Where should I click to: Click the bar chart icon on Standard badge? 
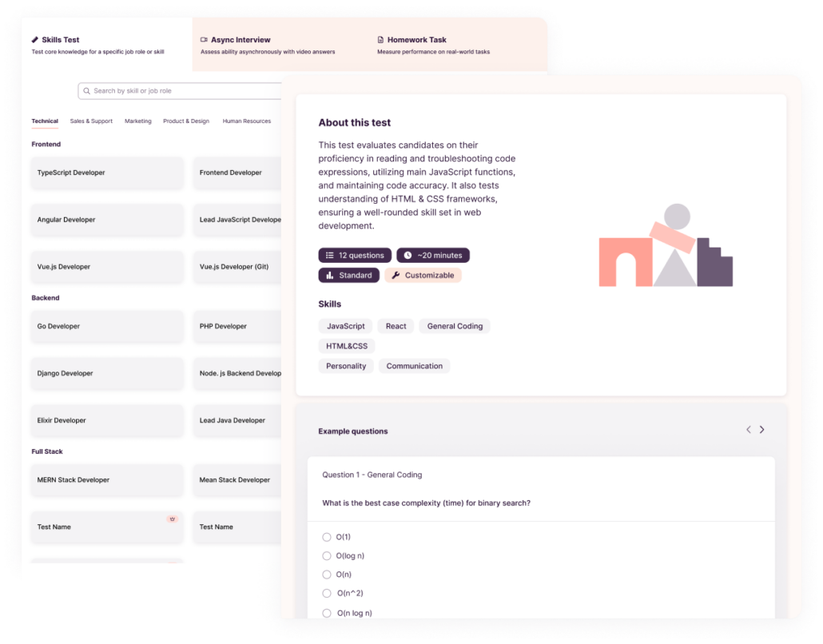[x=329, y=276]
